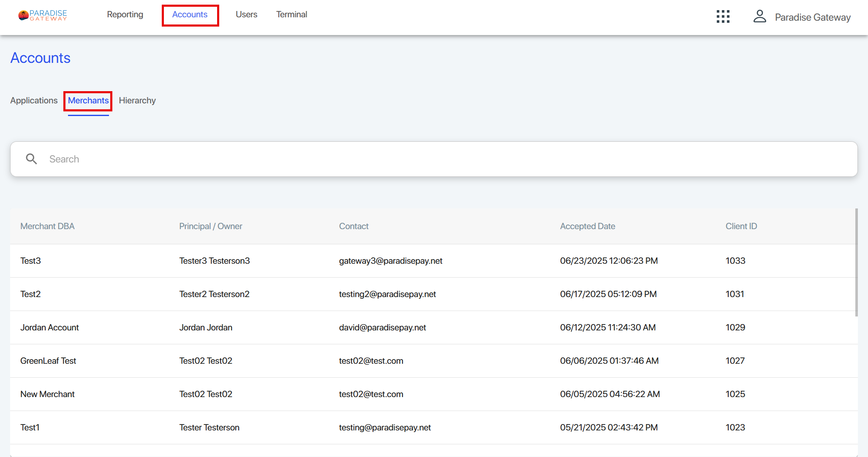Screen dimensions: 868x457
Task: Sort by Merchant DBA column header
Action: [47, 226]
